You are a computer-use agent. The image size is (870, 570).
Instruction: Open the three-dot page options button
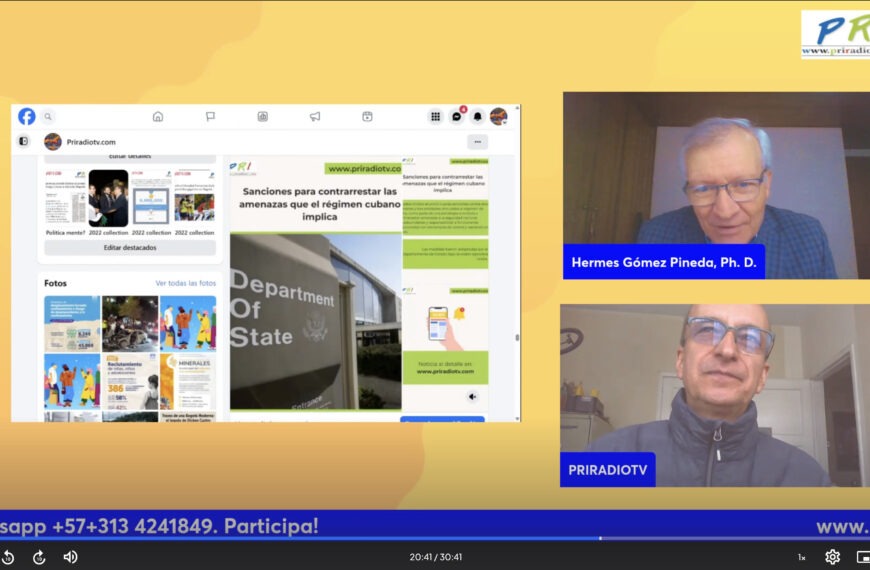tap(477, 142)
